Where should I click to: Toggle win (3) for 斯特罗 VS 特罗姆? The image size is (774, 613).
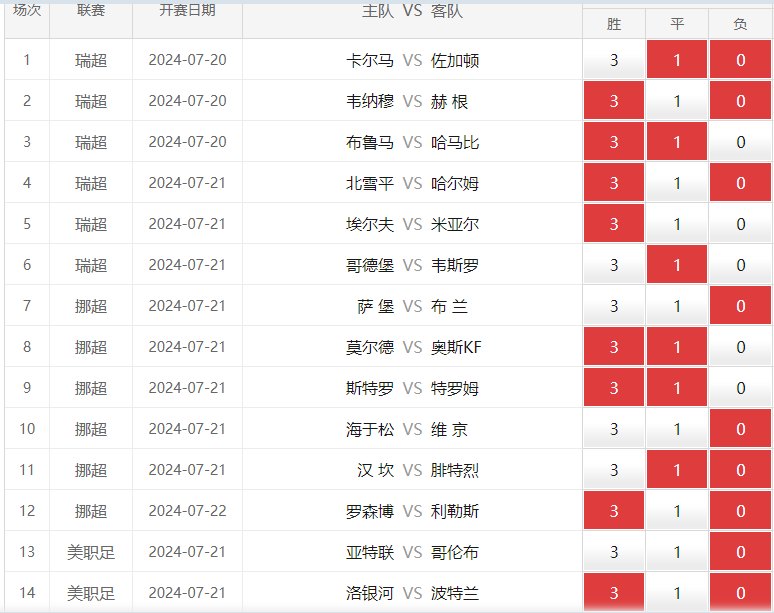[614, 387]
